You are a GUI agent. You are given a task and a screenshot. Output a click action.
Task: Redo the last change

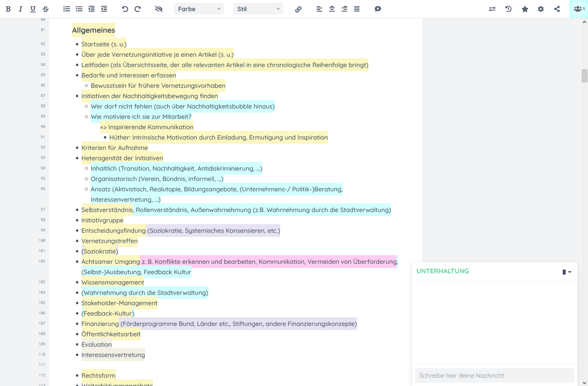coord(138,9)
